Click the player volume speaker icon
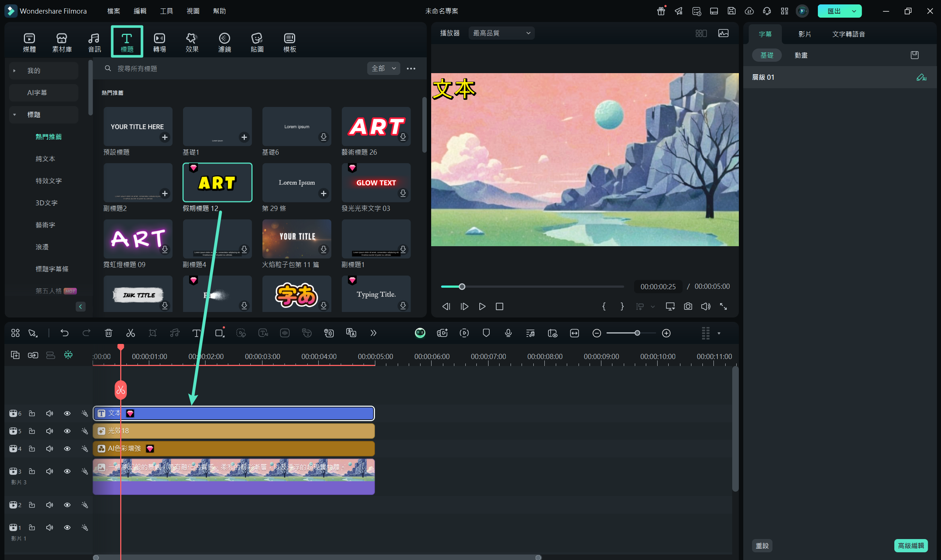This screenshot has width=941, height=560. click(705, 306)
